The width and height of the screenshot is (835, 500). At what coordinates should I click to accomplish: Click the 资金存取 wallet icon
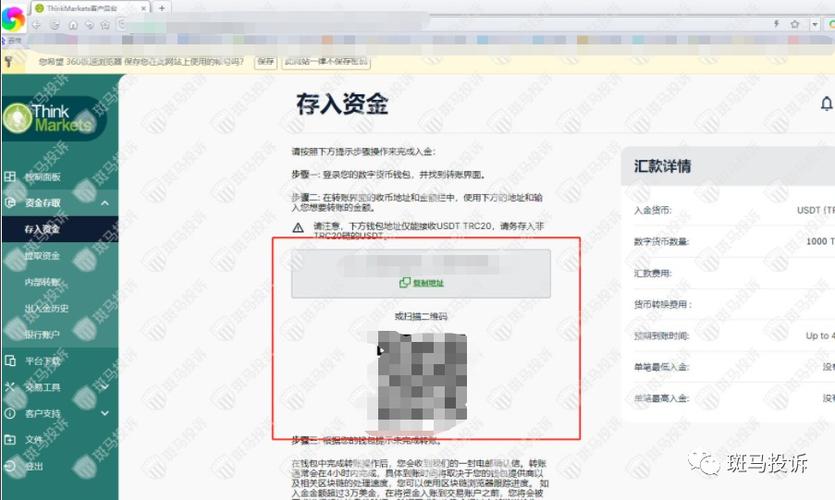click(10, 202)
